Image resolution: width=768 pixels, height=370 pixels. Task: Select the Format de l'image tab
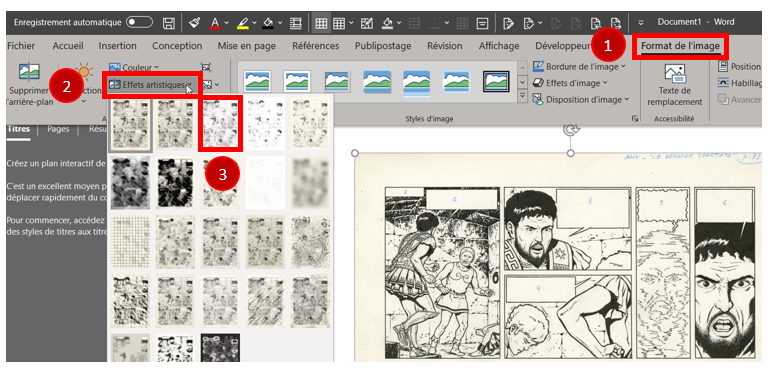tap(680, 46)
